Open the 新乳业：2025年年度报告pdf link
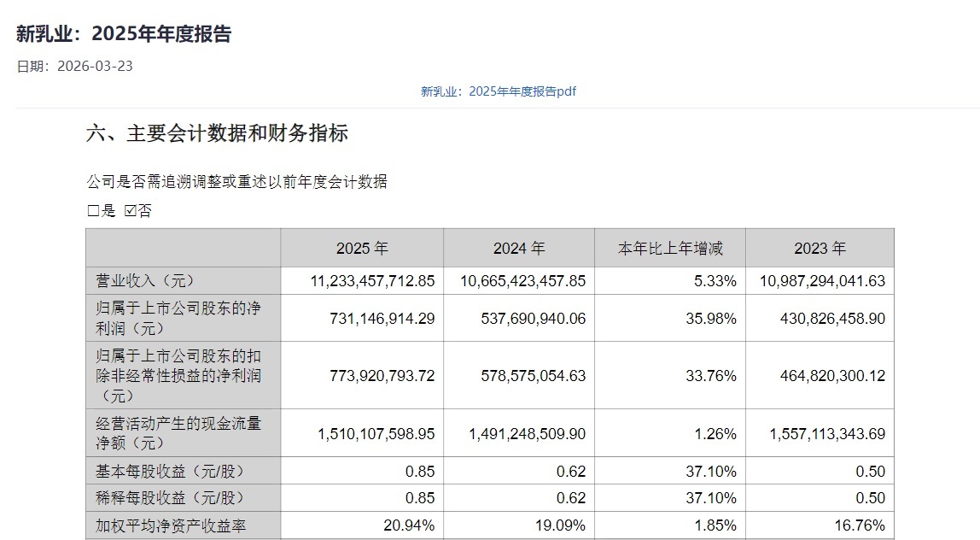 [498, 91]
